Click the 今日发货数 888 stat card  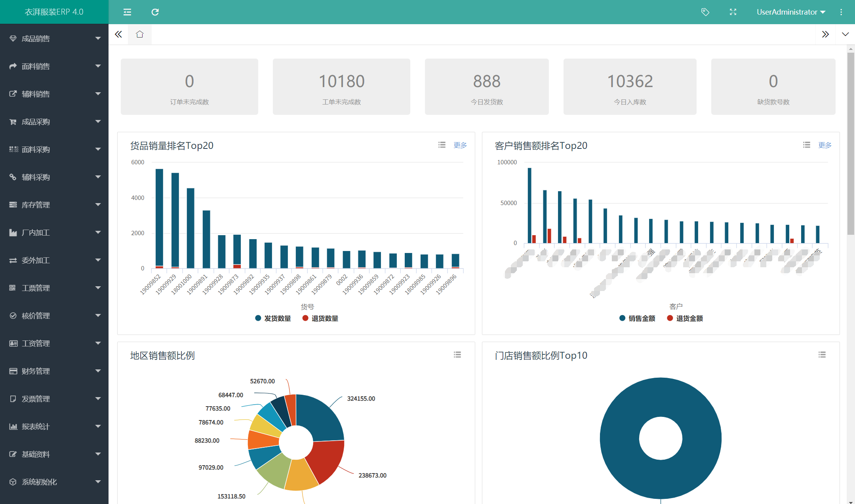click(486, 87)
